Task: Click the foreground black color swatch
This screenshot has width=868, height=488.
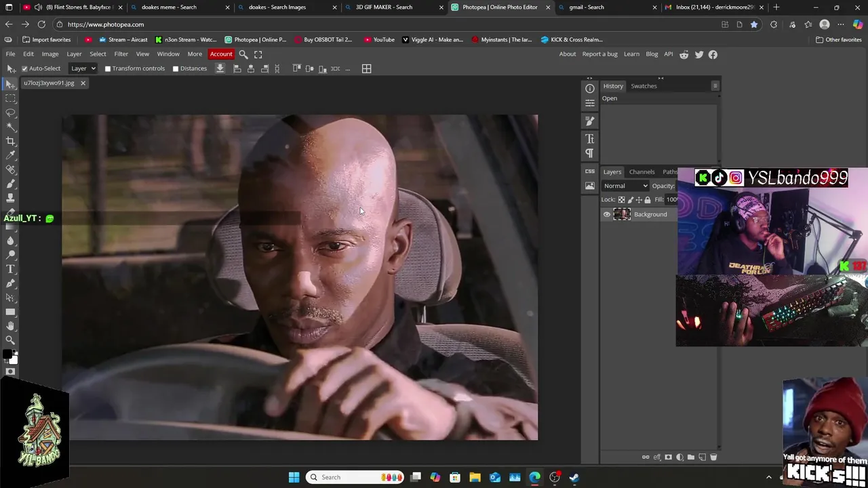Action: click(7, 354)
